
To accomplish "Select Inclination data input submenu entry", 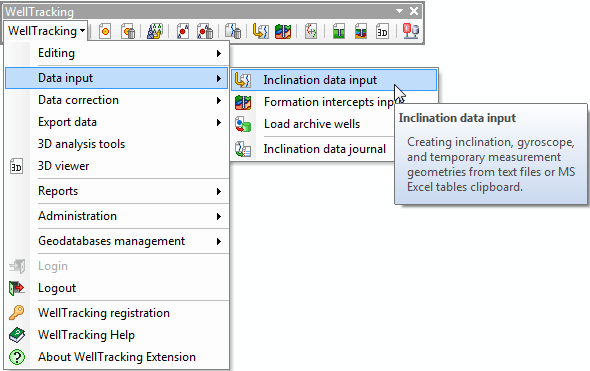I will pyautogui.click(x=334, y=80).
